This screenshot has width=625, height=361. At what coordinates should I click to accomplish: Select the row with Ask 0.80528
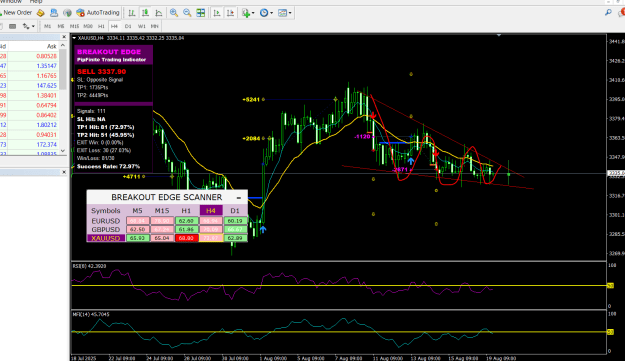pyautogui.click(x=29, y=56)
